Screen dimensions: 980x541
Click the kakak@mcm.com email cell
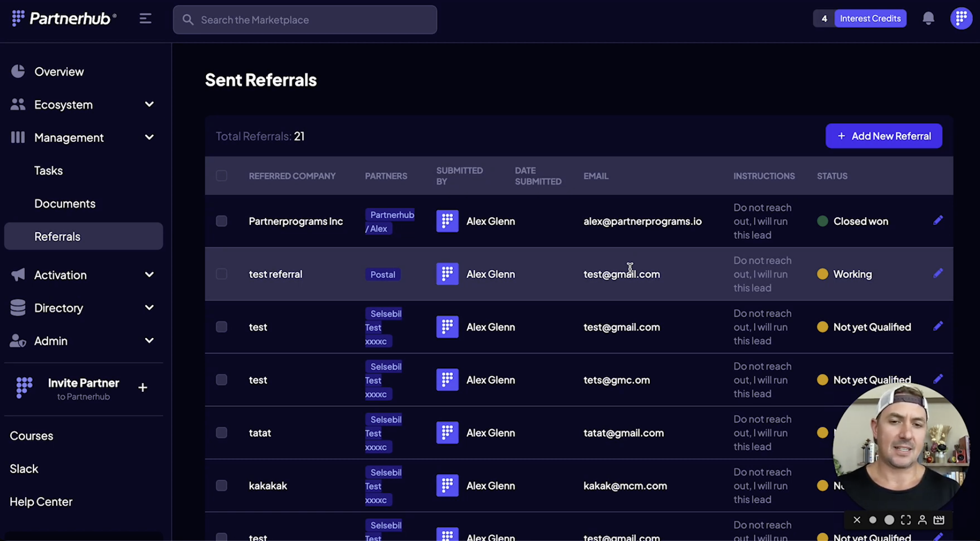tap(625, 486)
